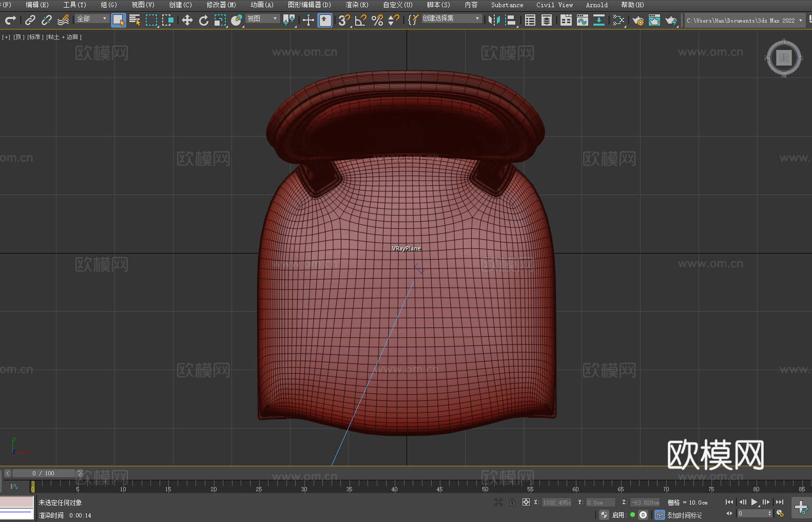Open the Rendered Frame Window
The image size is (812, 522).
click(654, 20)
